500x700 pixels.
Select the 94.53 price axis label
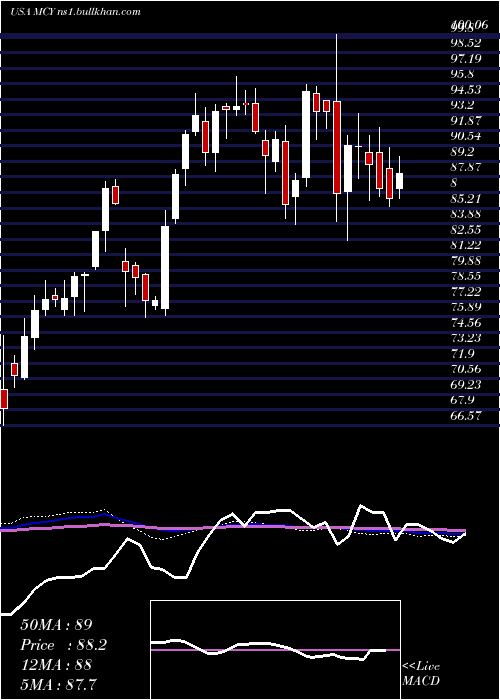coord(466,90)
